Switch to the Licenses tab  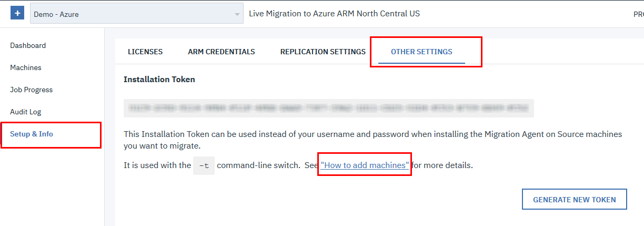point(145,52)
